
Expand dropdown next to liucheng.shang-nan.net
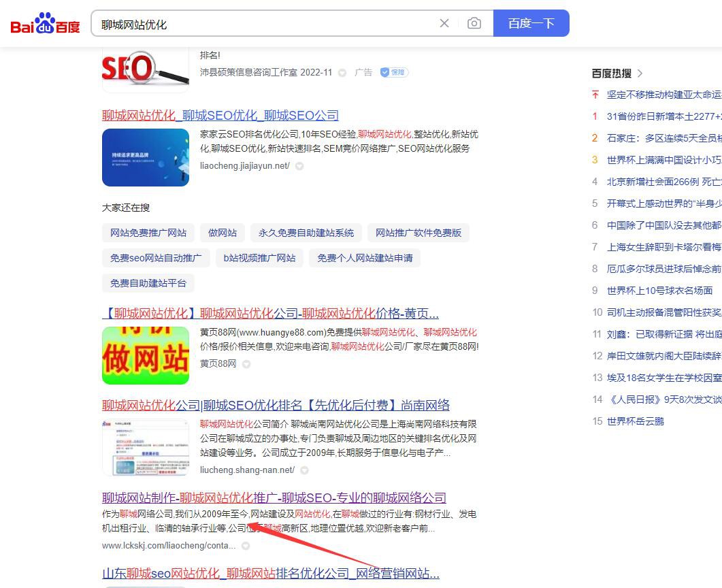[304, 470]
